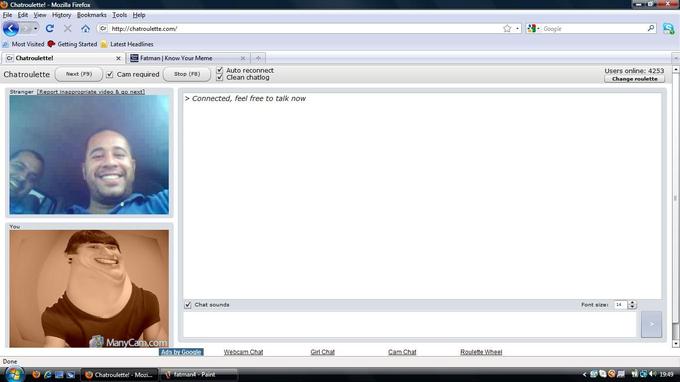
Task: Open the Tools menu
Action: (120, 15)
